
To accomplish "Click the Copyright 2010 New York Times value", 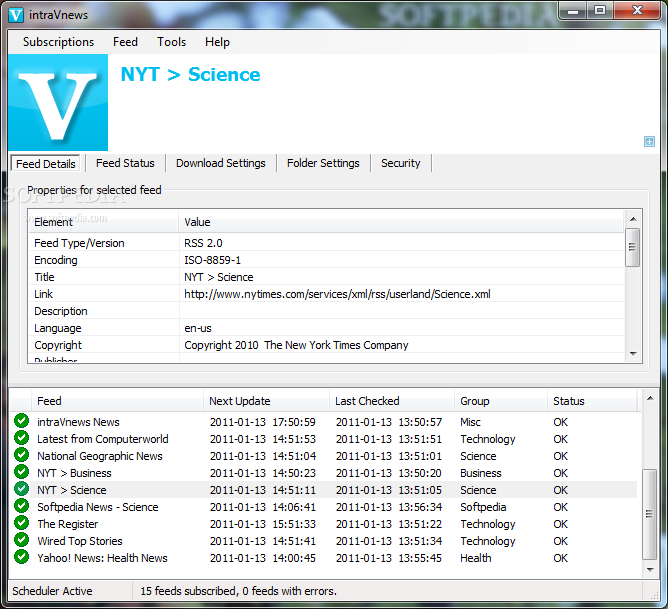I will pos(296,345).
